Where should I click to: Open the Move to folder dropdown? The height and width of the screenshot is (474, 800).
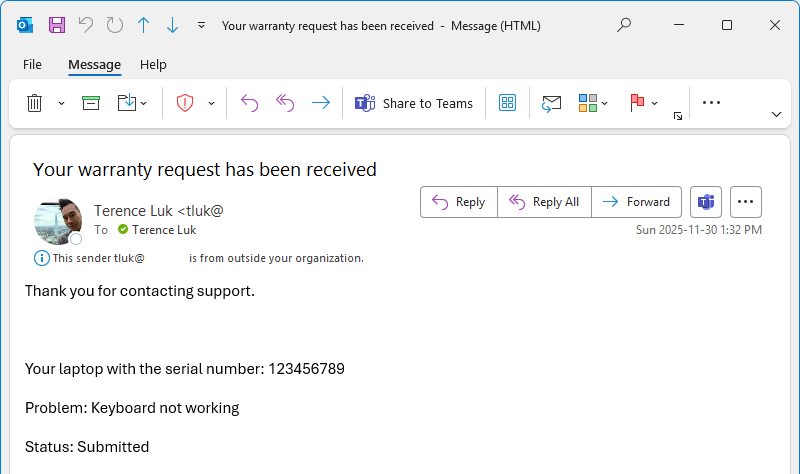tap(132, 103)
